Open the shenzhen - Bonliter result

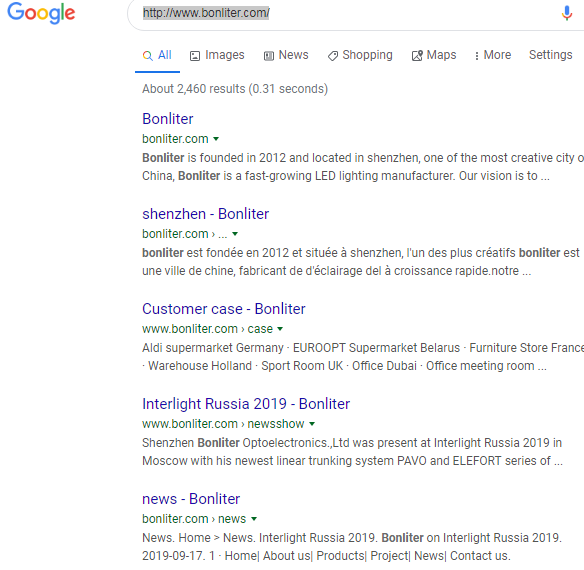pyautogui.click(x=205, y=214)
